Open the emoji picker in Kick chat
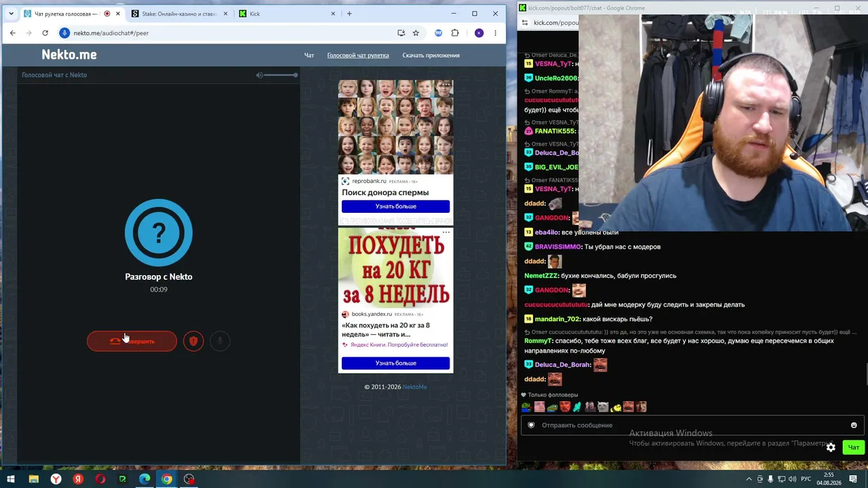The width and height of the screenshot is (868, 488). click(854, 425)
